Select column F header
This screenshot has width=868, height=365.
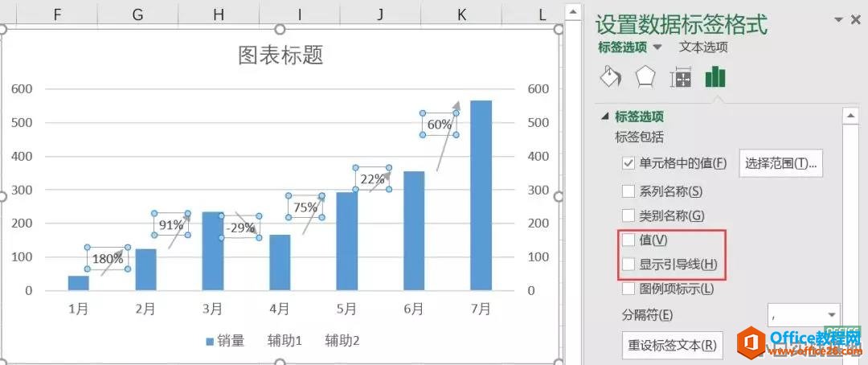57,14
